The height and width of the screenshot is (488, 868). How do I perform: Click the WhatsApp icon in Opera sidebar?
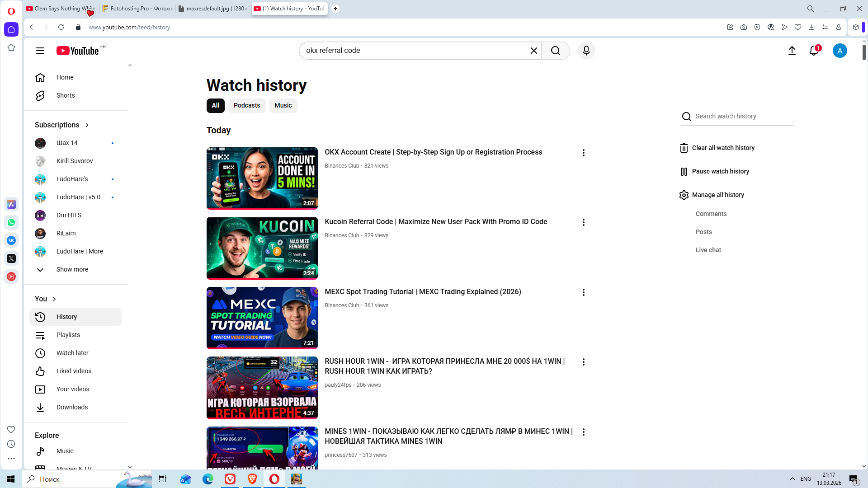11,222
